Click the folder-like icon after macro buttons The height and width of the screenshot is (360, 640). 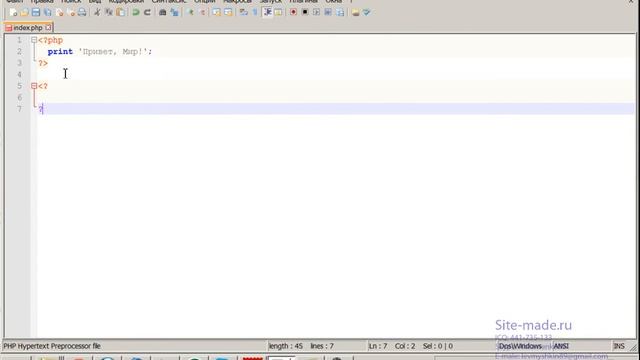coord(356,13)
